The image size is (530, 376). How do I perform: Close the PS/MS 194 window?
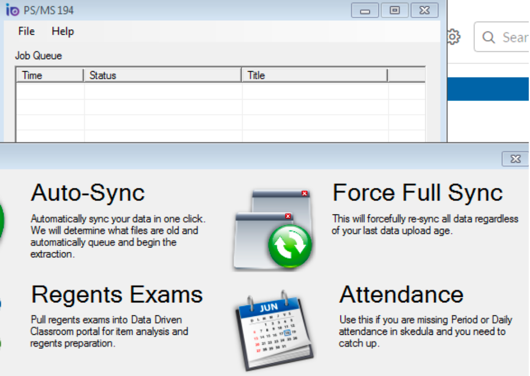(x=425, y=10)
